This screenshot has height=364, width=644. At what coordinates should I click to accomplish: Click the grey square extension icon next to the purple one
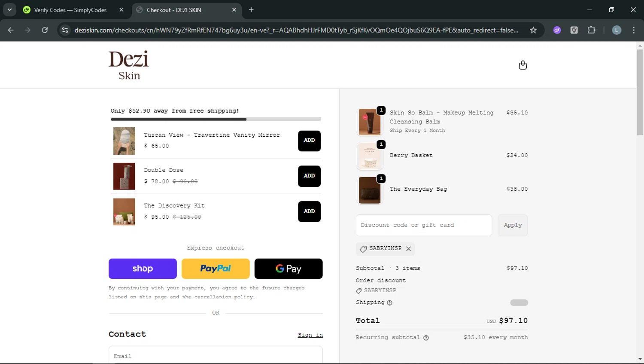tap(574, 30)
